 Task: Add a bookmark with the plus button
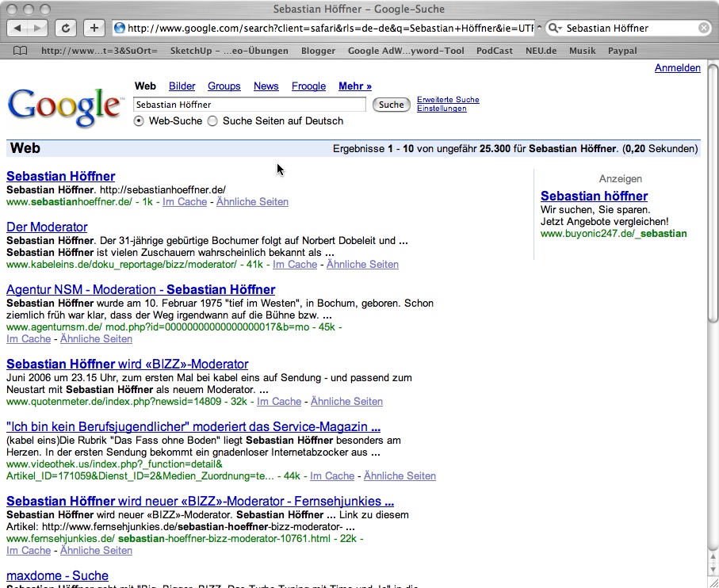94,28
